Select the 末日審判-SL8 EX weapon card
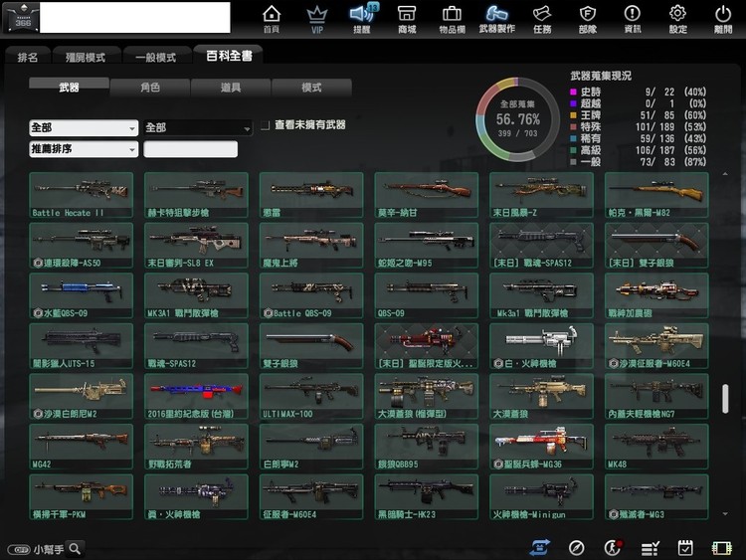The width and height of the screenshot is (746, 560). click(x=196, y=246)
